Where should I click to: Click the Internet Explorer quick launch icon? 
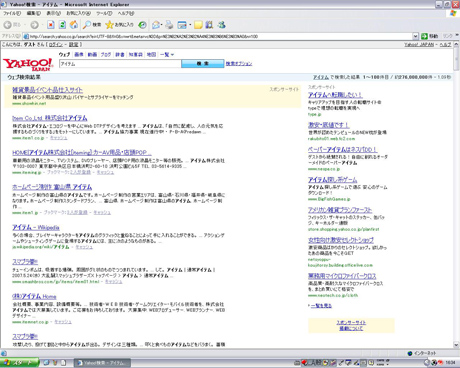(47, 363)
